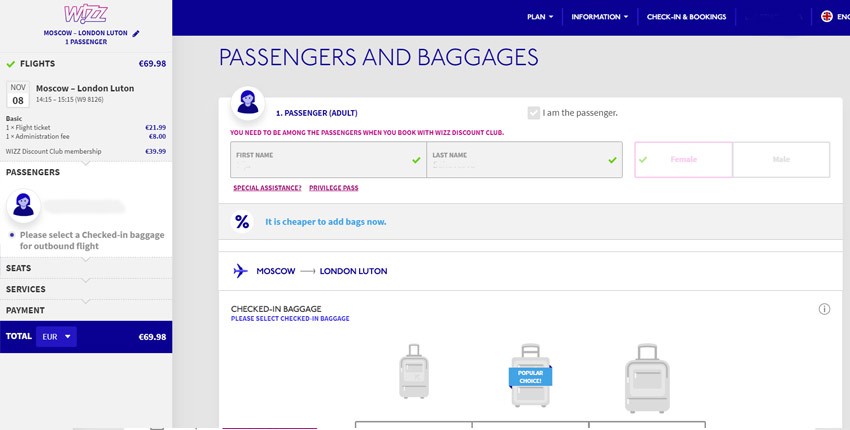Click the passenger avatar in the sidebar
This screenshot has width=850, height=430.
22,206
